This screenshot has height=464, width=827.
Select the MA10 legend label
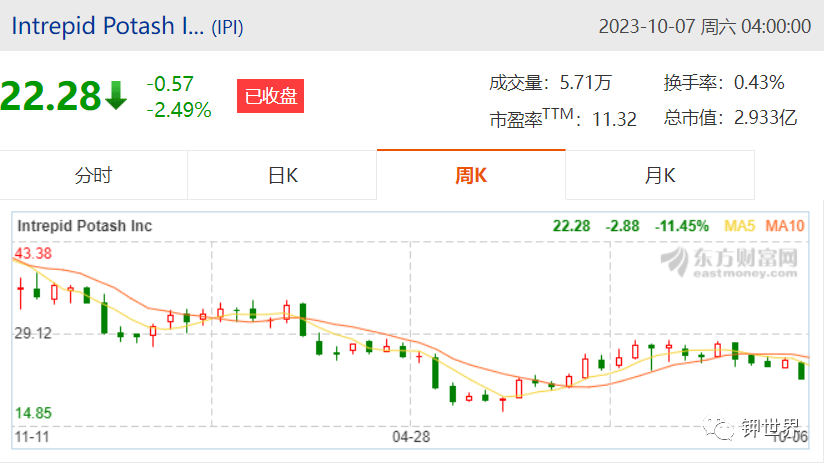[x=785, y=226]
